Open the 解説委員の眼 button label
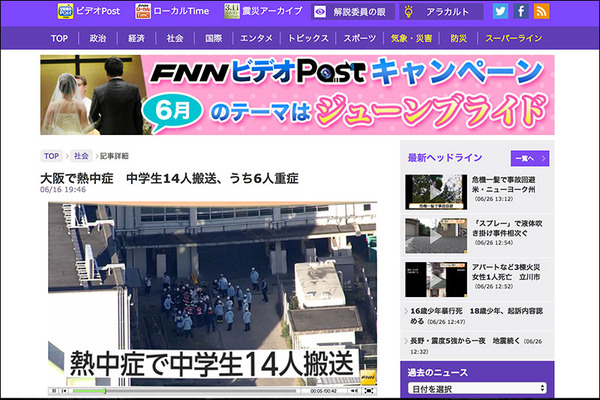Screen dimensions: 600x400 coord(359,12)
